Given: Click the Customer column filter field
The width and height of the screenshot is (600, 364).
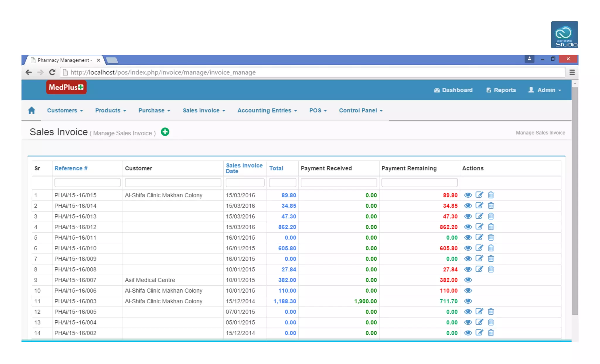Looking at the screenshot, I should pyautogui.click(x=173, y=182).
